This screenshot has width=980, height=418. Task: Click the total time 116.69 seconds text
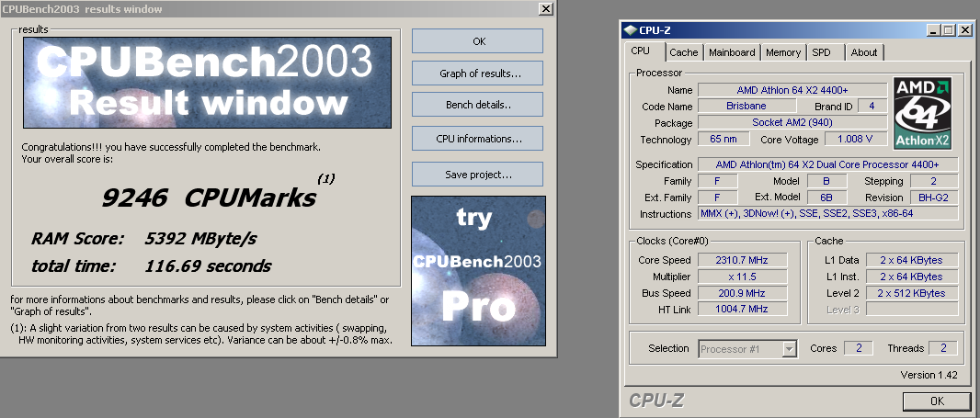pos(152,266)
